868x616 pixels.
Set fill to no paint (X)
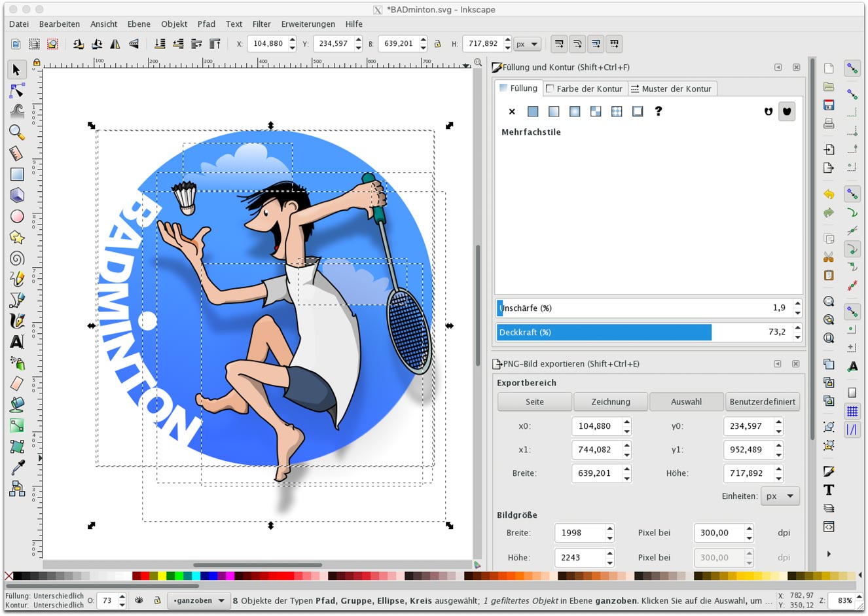pos(512,111)
